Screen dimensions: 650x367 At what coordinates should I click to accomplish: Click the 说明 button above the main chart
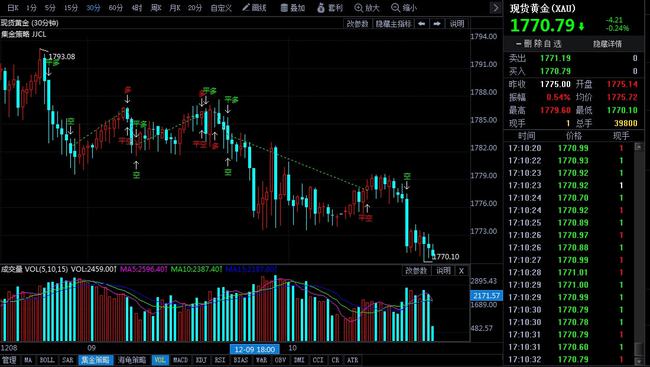click(x=457, y=24)
